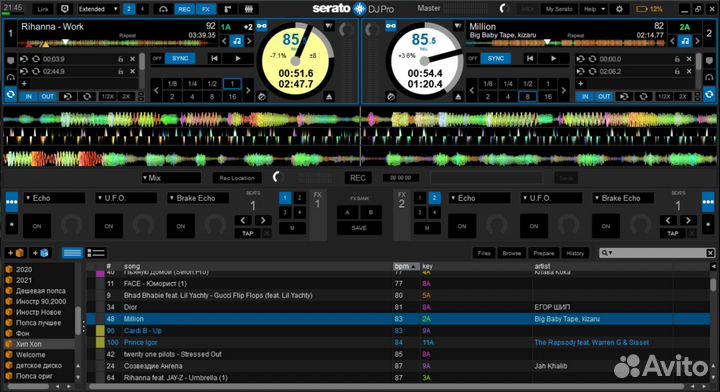Open the Browse panel tab
The width and height of the screenshot is (720, 392).
point(512,253)
